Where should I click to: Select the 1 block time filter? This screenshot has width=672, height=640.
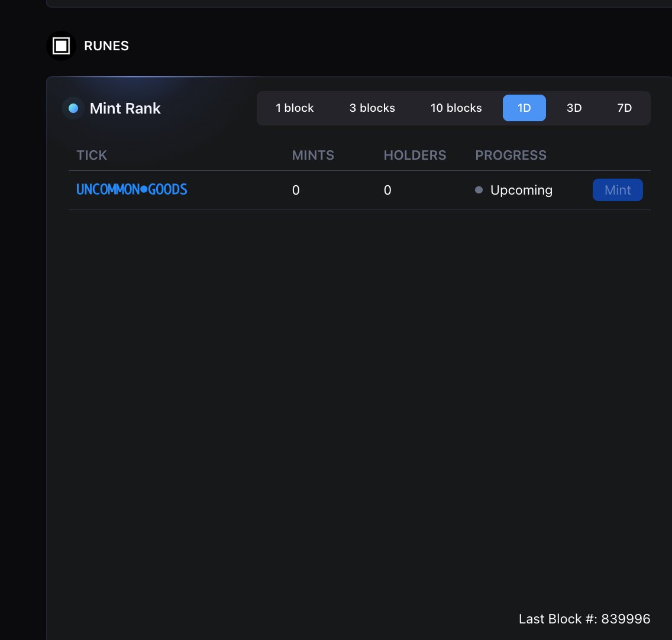click(295, 108)
